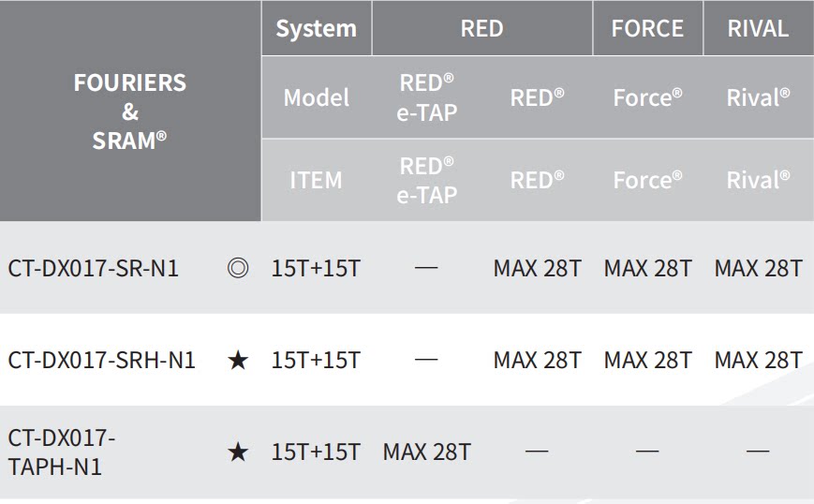Click the Rival MAX 28T cell for CT-DX017-SRH-N1

758,360
